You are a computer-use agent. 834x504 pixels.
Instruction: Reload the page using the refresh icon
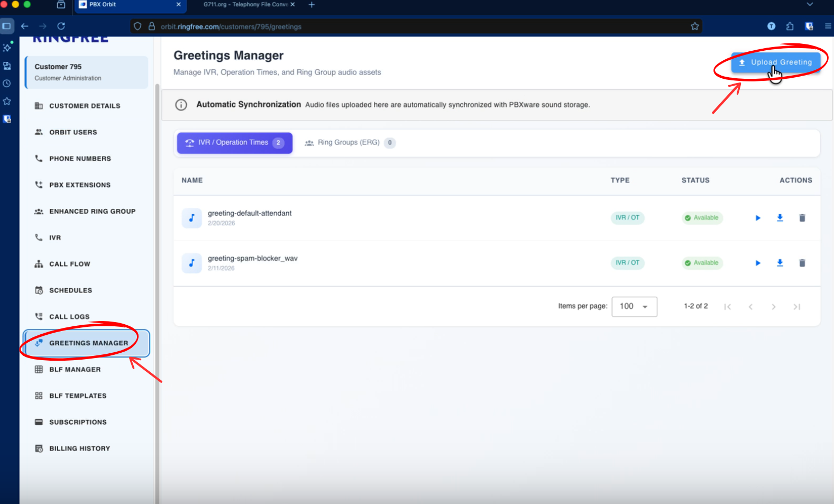(61, 26)
